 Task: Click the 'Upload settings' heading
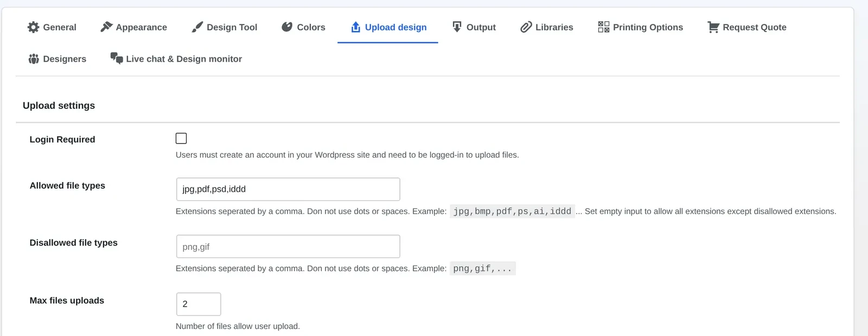(59, 106)
